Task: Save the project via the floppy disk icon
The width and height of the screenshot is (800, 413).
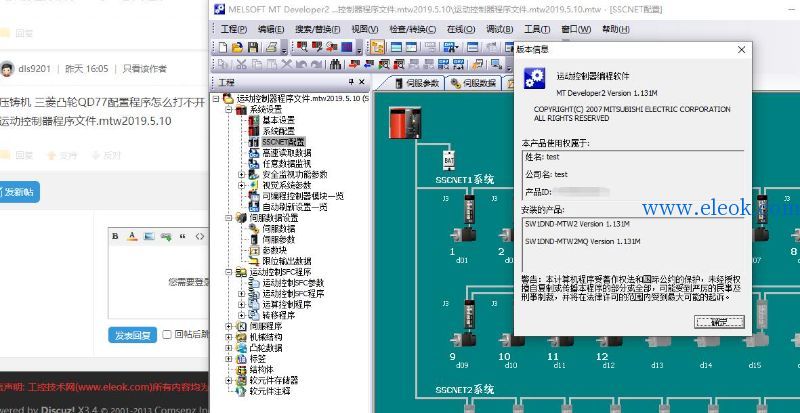Action: tap(253, 47)
